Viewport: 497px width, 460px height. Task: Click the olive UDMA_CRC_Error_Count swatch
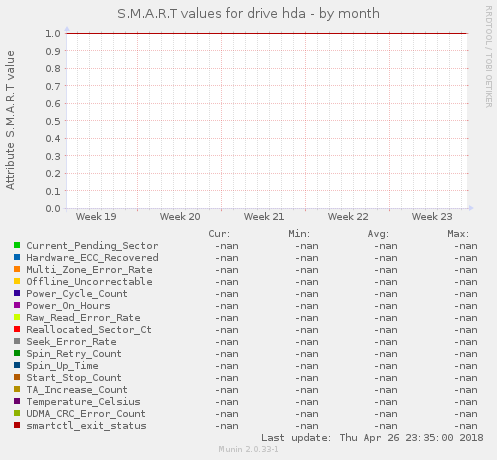click(17, 413)
